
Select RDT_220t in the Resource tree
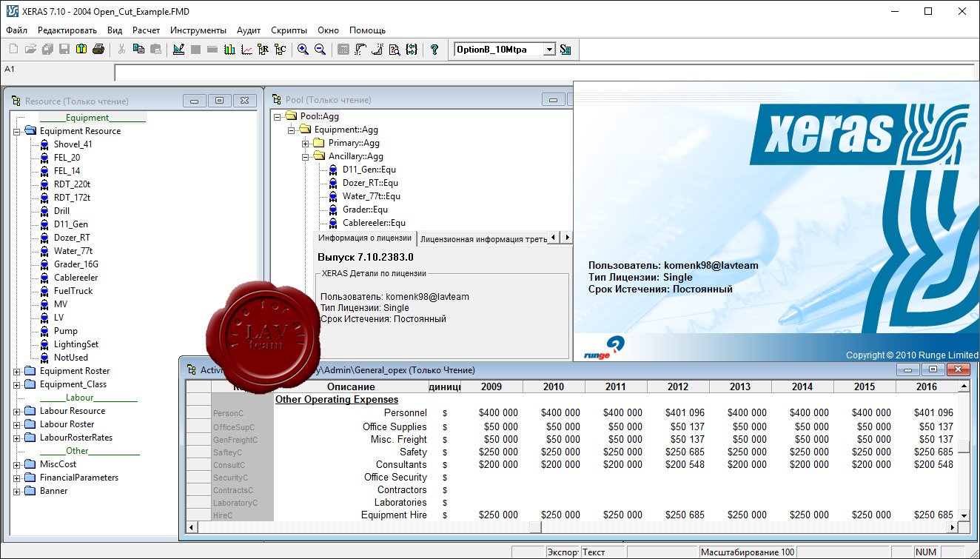tap(73, 184)
